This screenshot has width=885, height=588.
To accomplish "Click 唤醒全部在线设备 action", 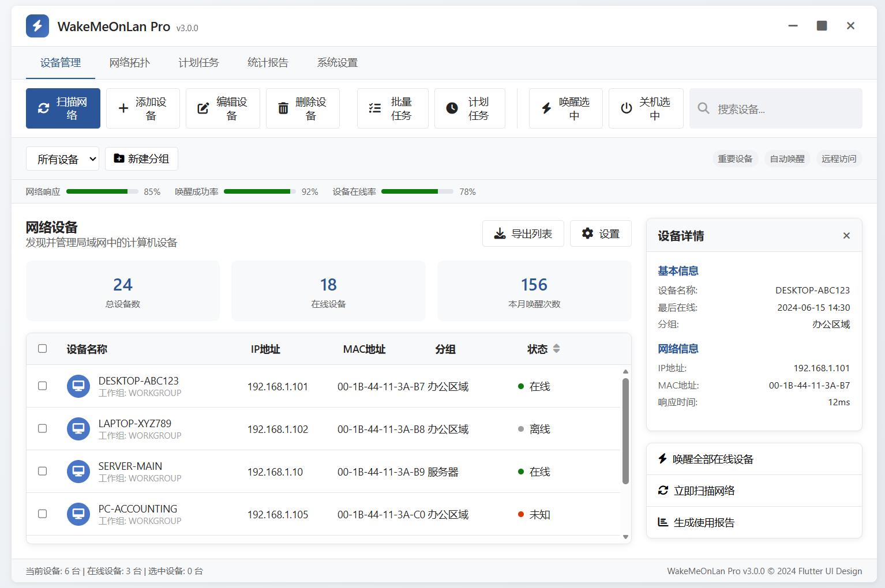I will (x=754, y=459).
